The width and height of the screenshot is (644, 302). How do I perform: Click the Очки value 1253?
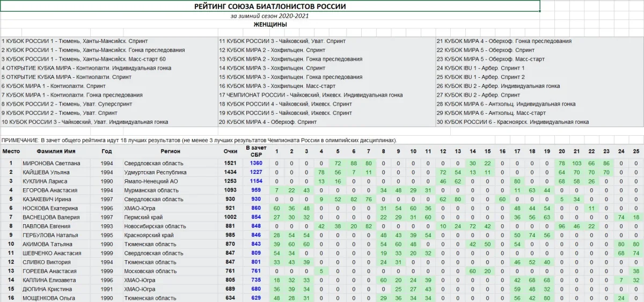coord(230,181)
